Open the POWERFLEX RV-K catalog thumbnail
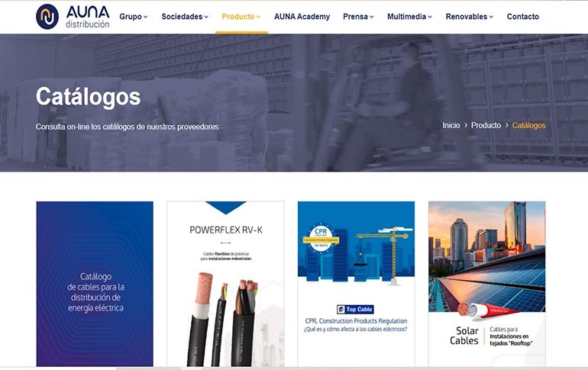The height and width of the screenshot is (370, 588). [x=226, y=284]
